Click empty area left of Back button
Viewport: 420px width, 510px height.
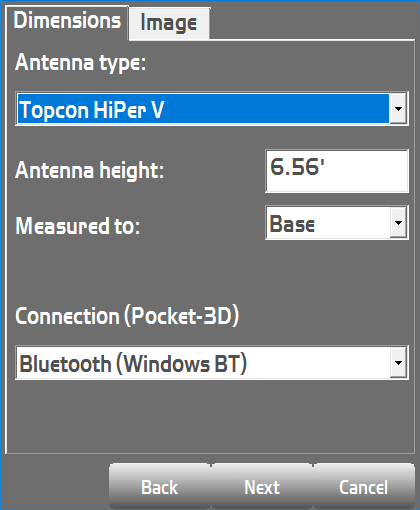coord(55,485)
